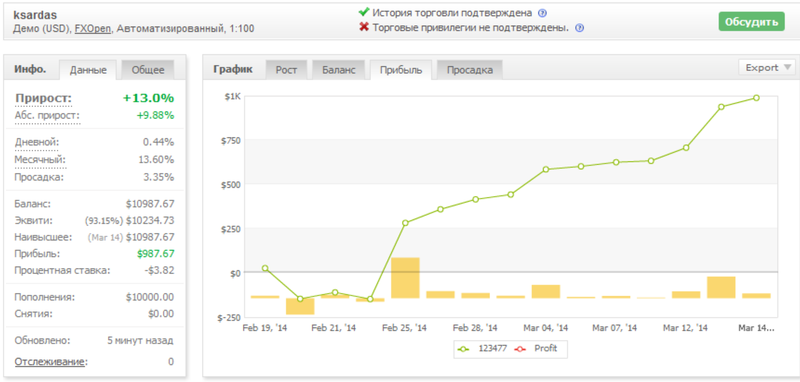Open help icon next to trading history verified
800x382 pixels.
point(542,13)
